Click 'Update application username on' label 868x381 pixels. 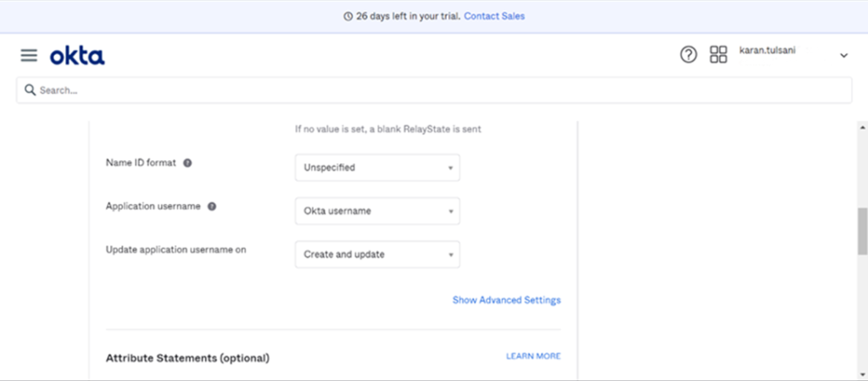(x=176, y=250)
